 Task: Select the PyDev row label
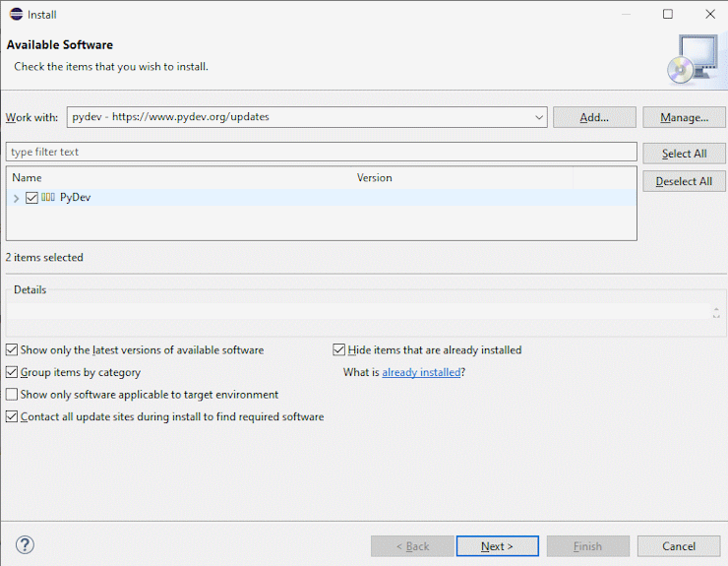click(75, 197)
